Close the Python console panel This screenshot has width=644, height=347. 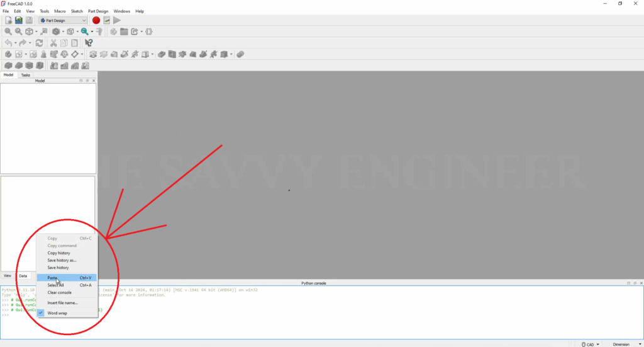pos(639,283)
